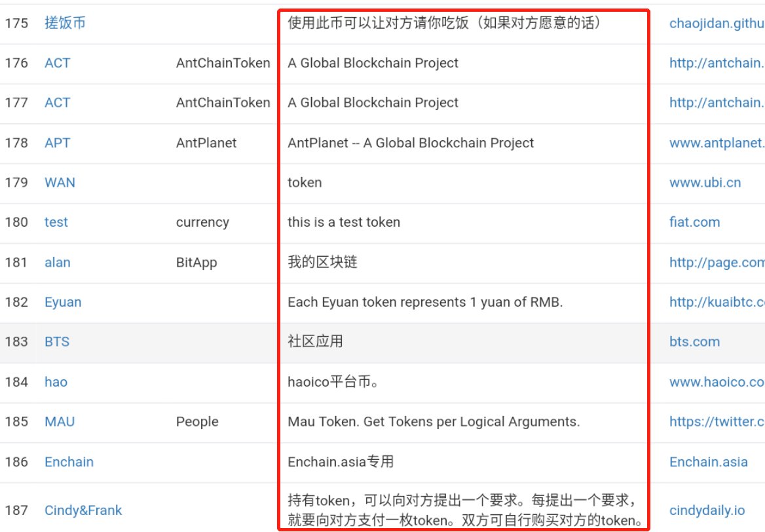
Task: Click the 我的区块链 description
Action: point(322,262)
